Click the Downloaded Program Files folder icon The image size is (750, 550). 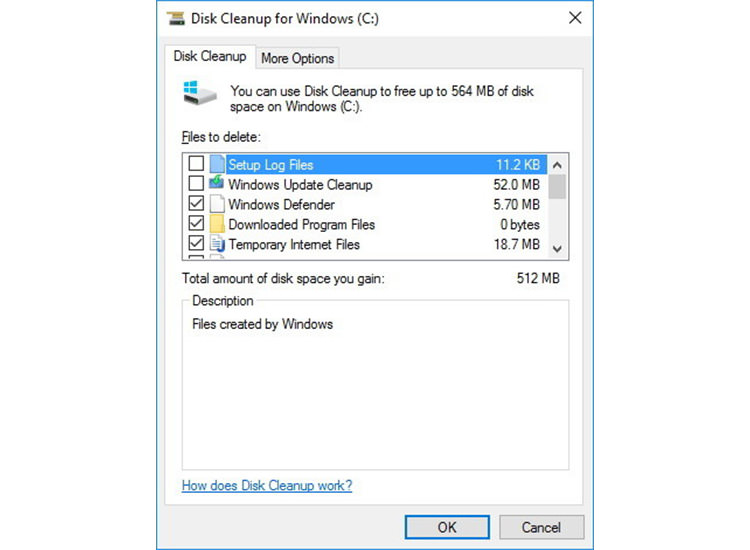point(216,225)
